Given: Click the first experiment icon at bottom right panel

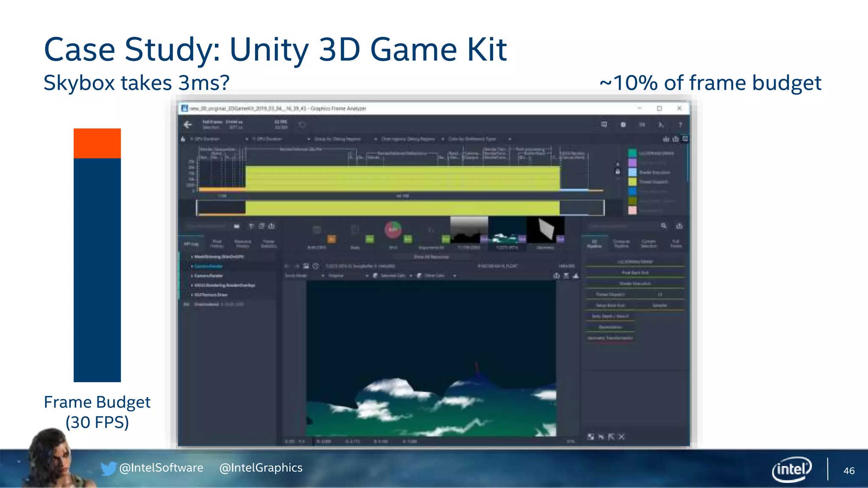Looking at the screenshot, I should [x=591, y=437].
